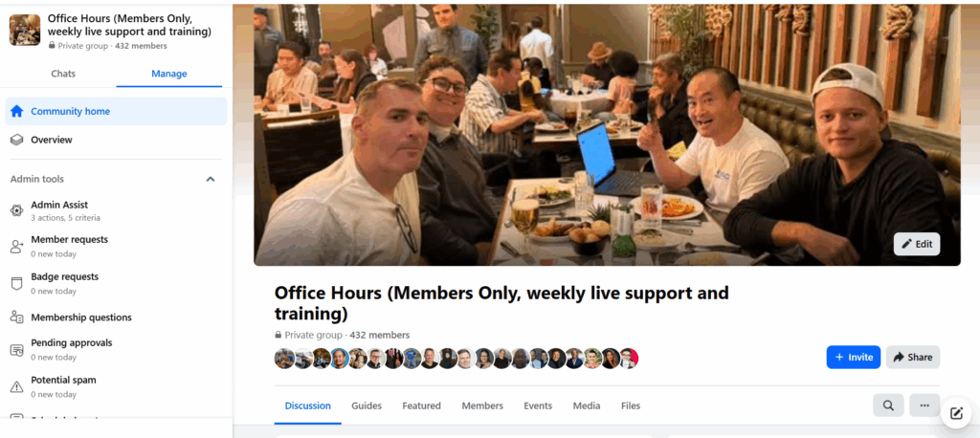980x438 pixels.
Task: Search the group with magnifier icon
Action: click(x=888, y=405)
